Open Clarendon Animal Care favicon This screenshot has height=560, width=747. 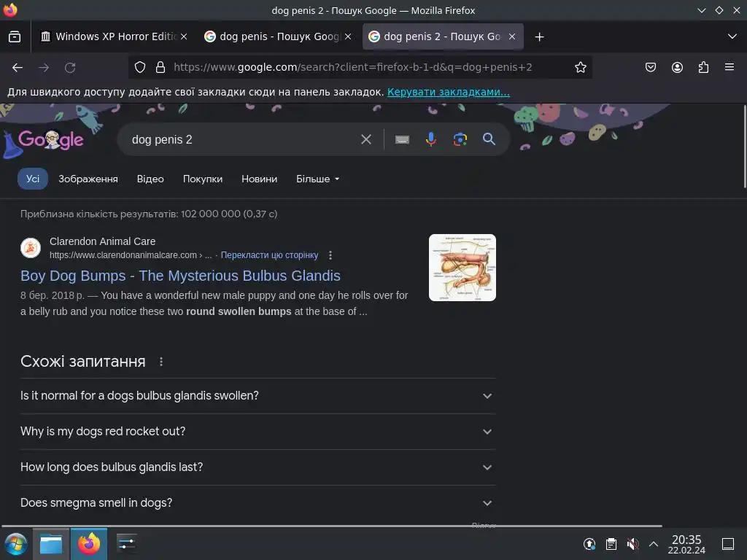tap(31, 248)
